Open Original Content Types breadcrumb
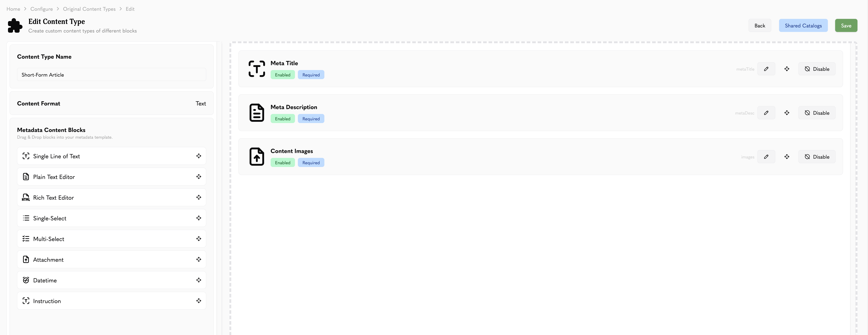 point(89,9)
